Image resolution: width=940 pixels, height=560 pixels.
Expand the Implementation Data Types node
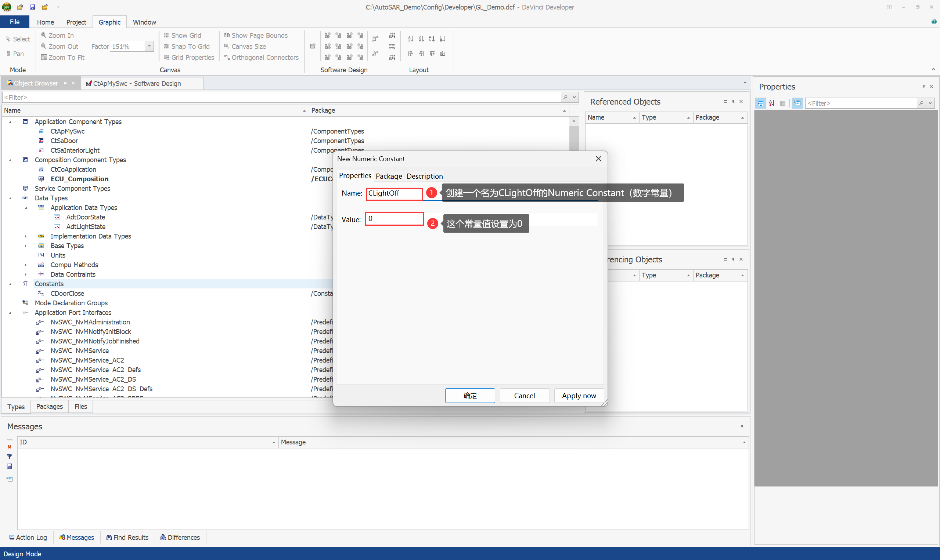click(26, 236)
